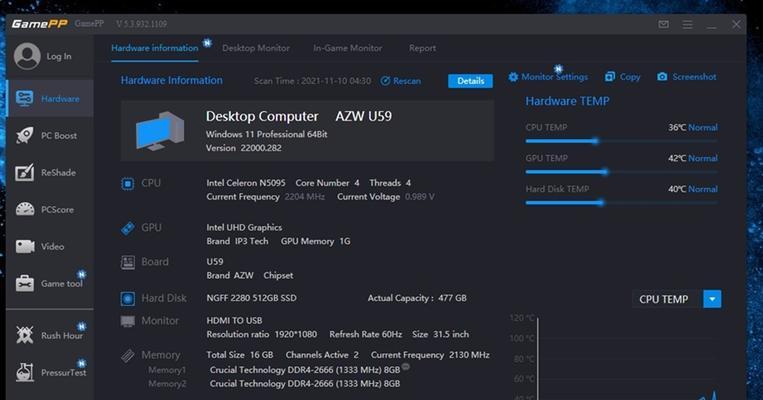
Task: Click the 0.989 V voltage value
Action: (420, 197)
